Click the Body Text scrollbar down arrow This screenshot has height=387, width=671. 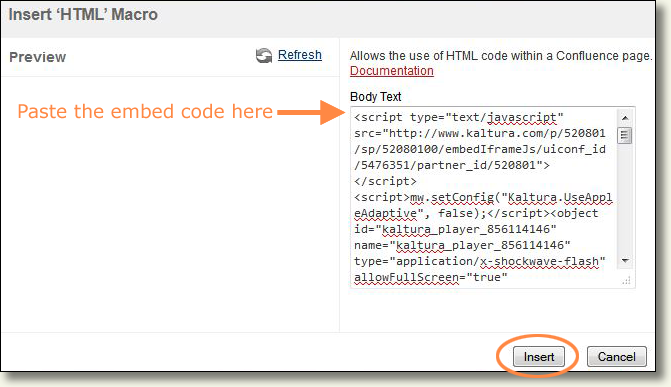(x=625, y=260)
